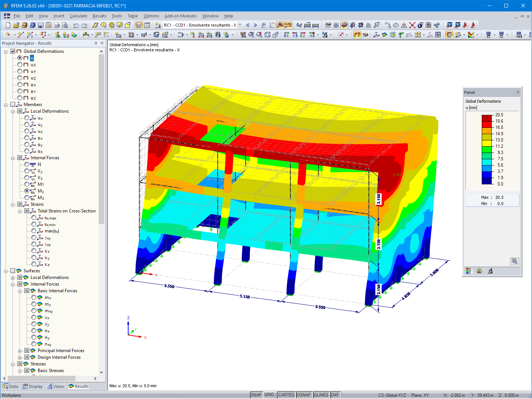Toggle GRID in the status bar
Image resolution: width=532 pixels, height=399 pixels.
(x=269, y=395)
